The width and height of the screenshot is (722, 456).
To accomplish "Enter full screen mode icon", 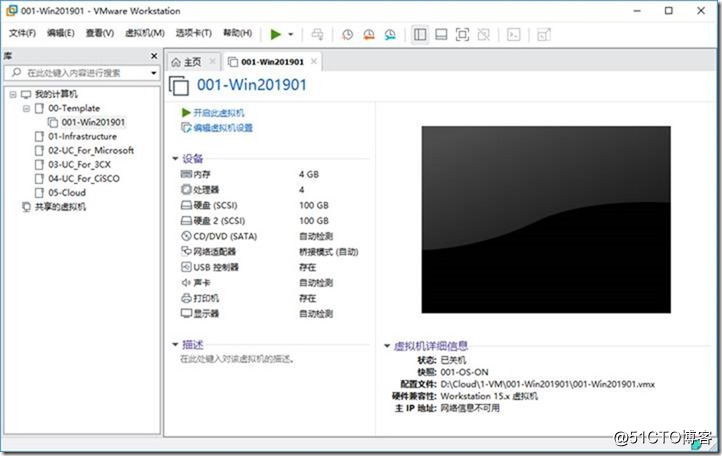I will [462, 34].
